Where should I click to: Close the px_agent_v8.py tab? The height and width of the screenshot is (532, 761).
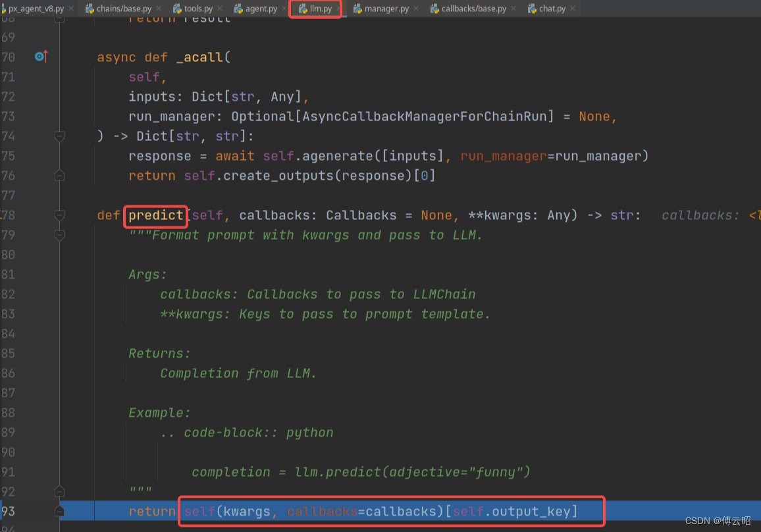click(x=71, y=9)
